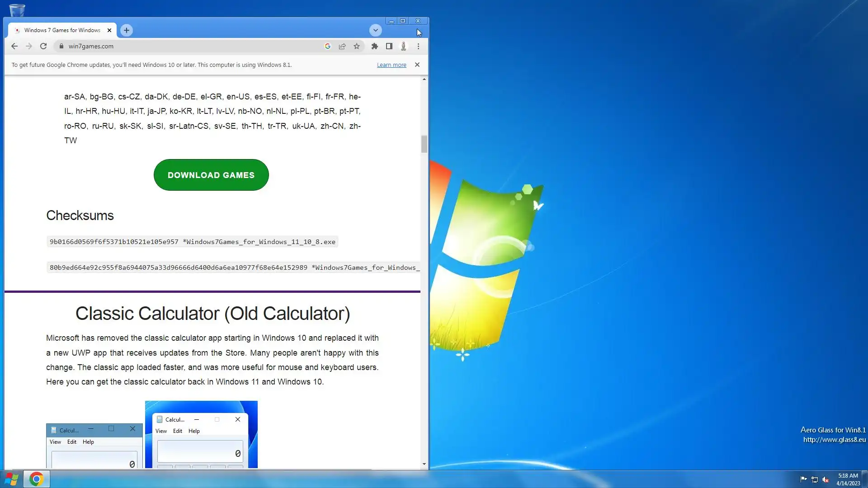Open the Chrome profile avatar
Screen dimensions: 868x488
(404, 46)
